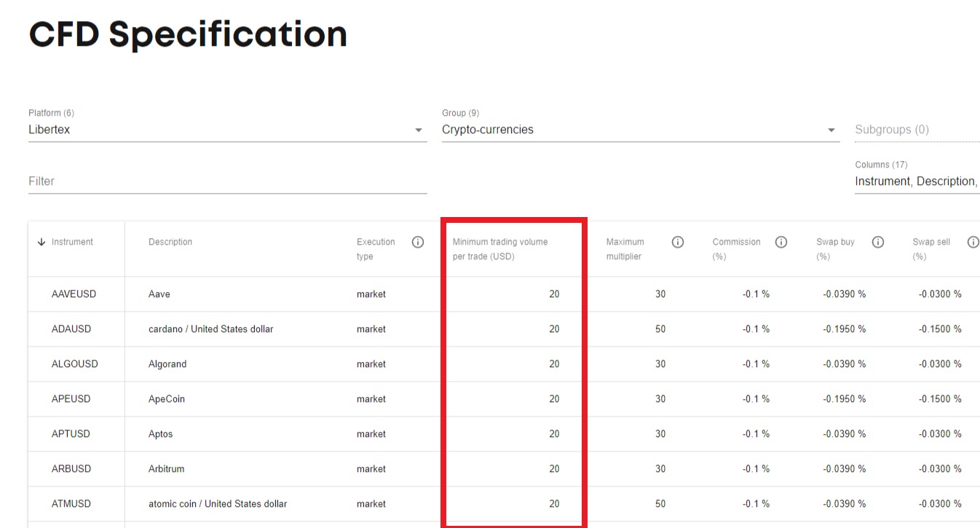This screenshot has width=980, height=528.
Task: Open the Subgroups dropdown
Action: 917,130
